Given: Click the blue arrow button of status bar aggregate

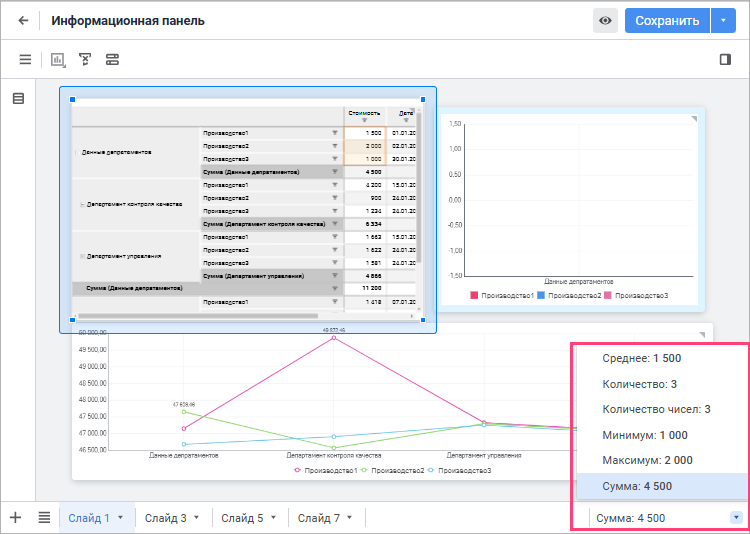Looking at the screenshot, I should coord(737,517).
